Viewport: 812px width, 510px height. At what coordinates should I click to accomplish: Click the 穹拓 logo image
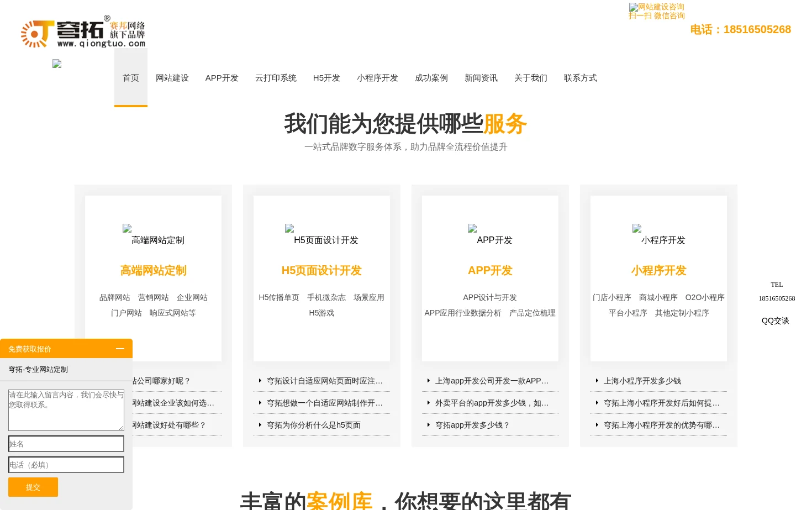point(83,31)
